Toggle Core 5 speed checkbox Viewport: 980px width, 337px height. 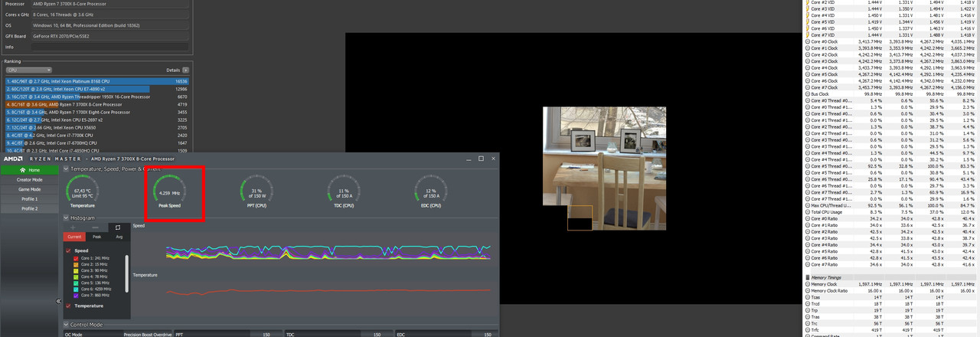point(77,283)
